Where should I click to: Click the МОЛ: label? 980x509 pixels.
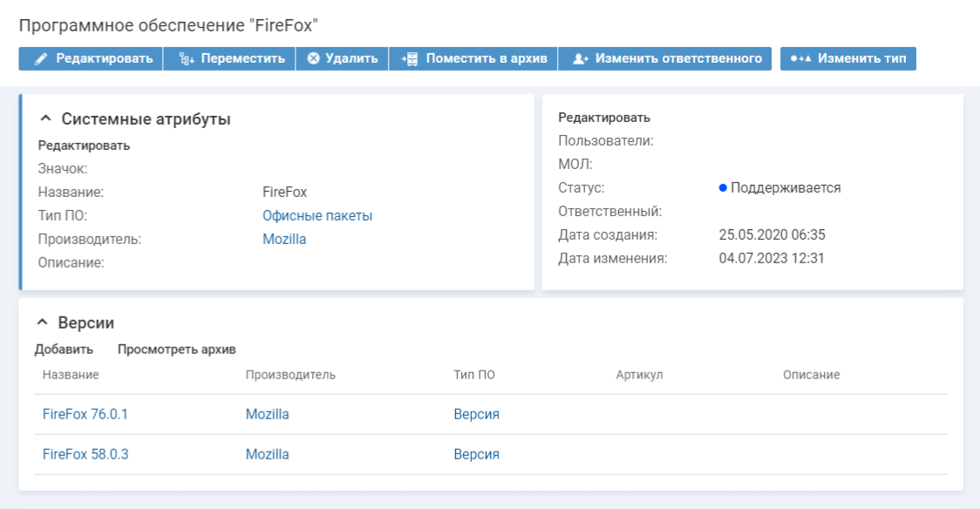pyautogui.click(x=575, y=164)
